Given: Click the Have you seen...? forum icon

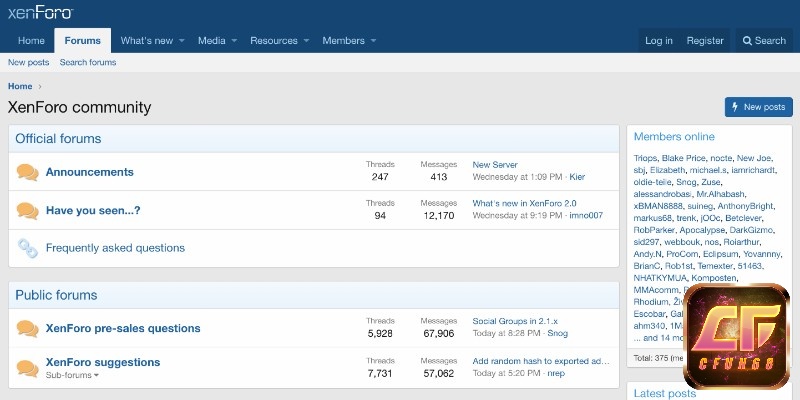Looking at the screenshot, I should click(x=28, y=211).
